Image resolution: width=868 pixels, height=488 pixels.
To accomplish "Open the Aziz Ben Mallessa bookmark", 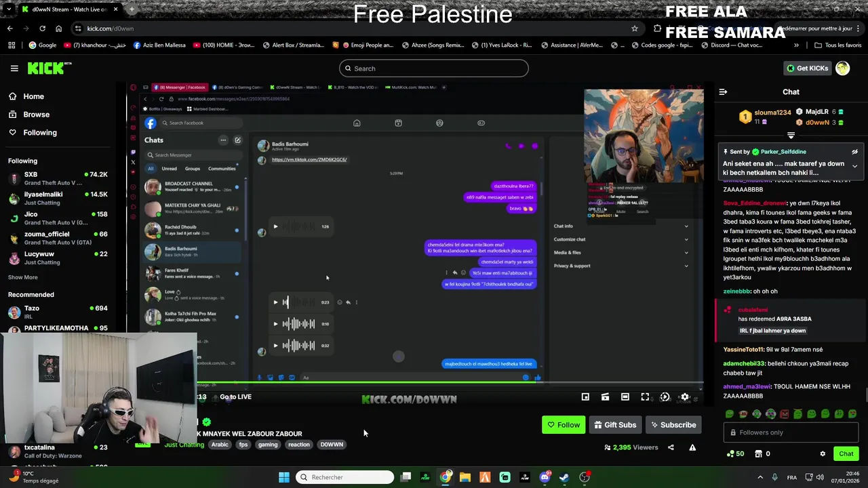I will 159,45.
